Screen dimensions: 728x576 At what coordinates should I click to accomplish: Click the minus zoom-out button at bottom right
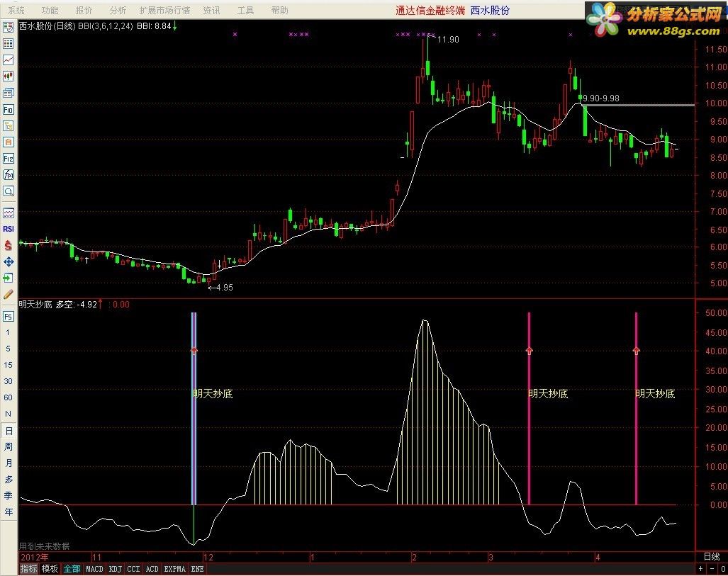coord(712,569)
